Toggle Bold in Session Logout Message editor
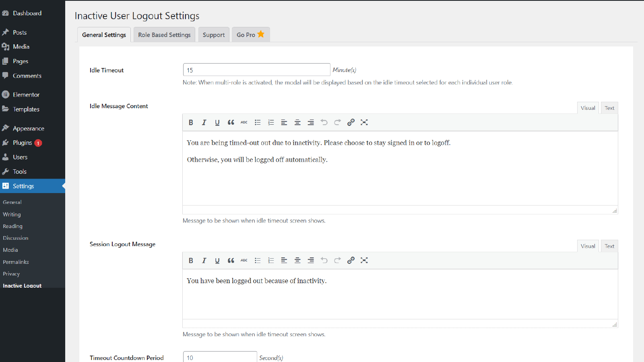Image resolution: width=644 pixels, height=362 pixels. pyautogui.click(x=191, y=260)
